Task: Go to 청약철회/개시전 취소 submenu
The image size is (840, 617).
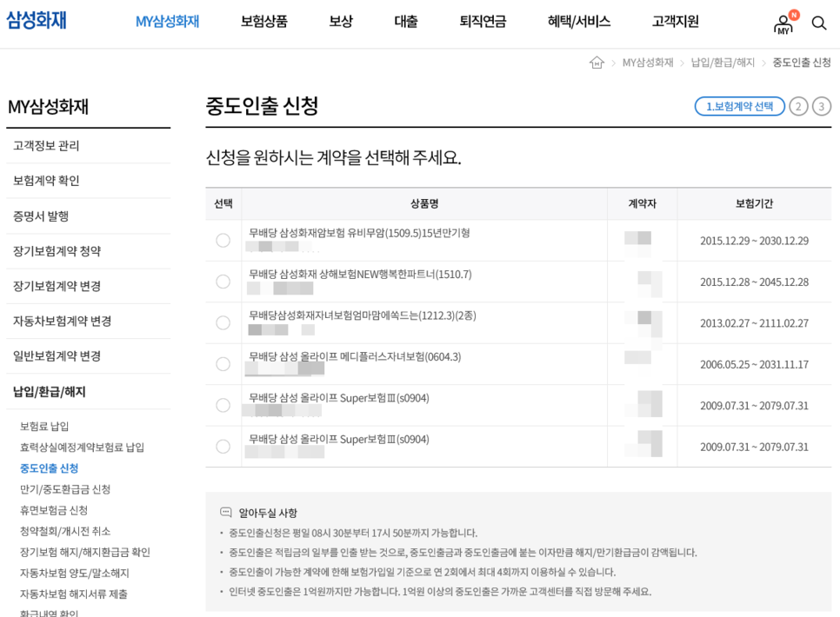Action: click(65, 531)
